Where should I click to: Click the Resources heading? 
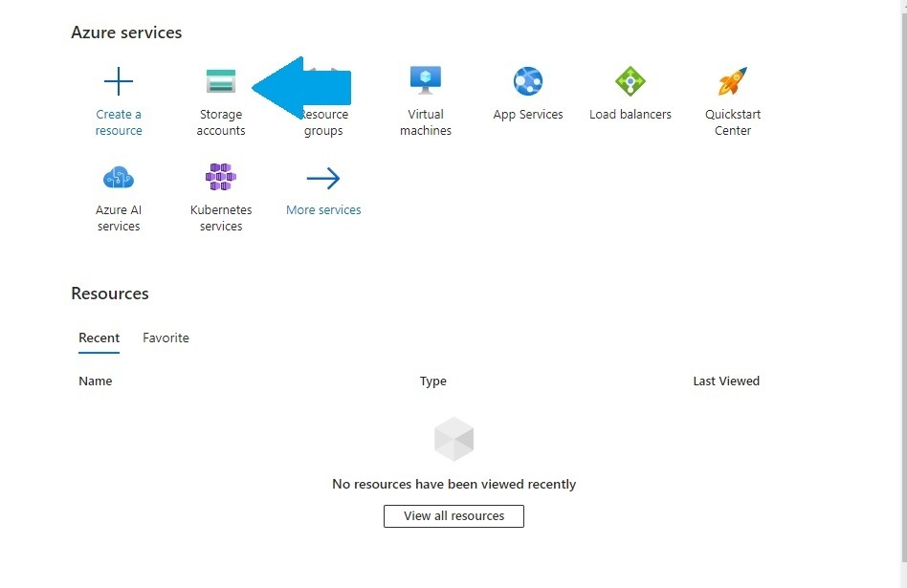point(110,294)
